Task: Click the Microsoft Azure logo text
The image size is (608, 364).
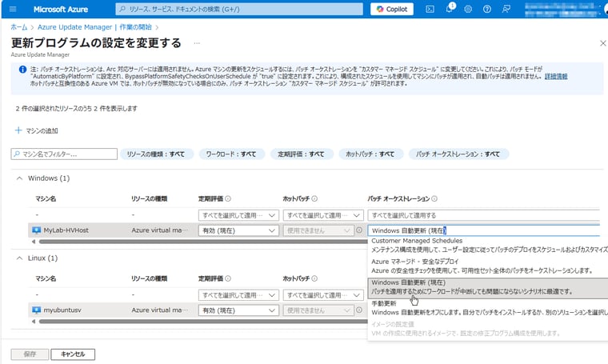Action: coord(61,9)
